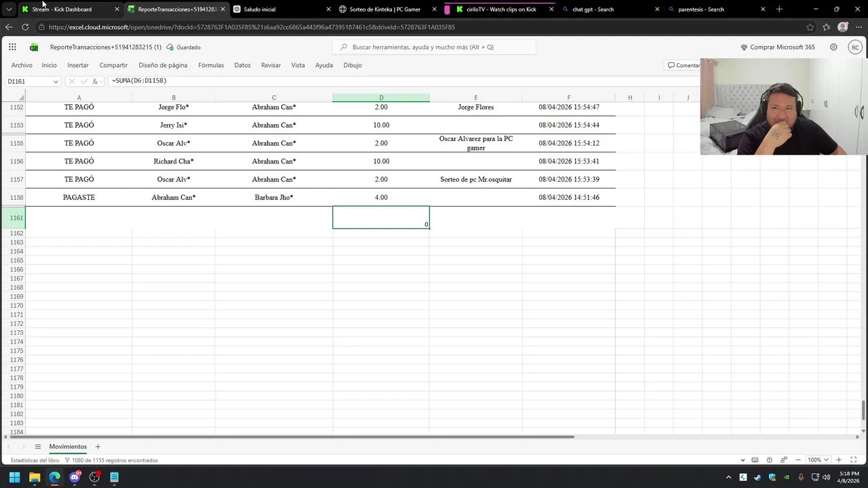The image size is (868, 488).
Task: Click cell 'Jerry Isi*'
Action: (x=174, y=125)
